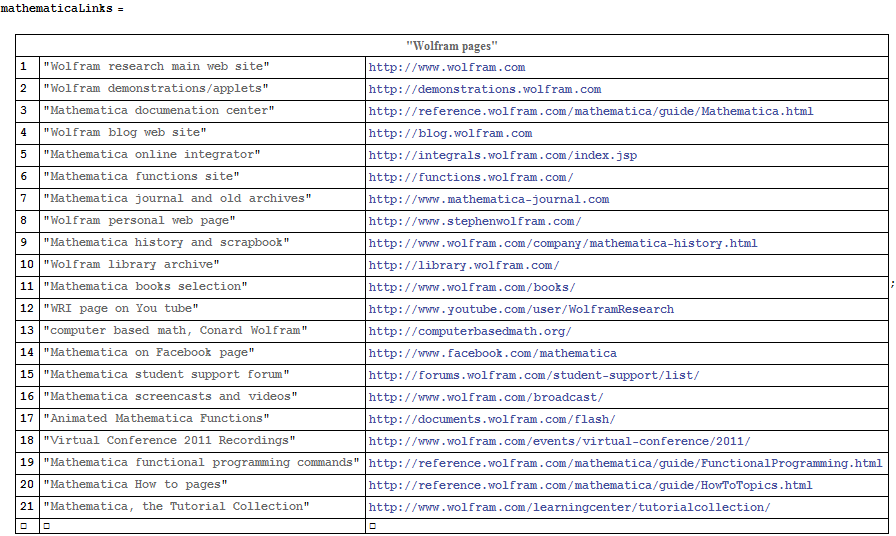Open the mathematica-history.html link
Viewport: 896px width, 536px height.
pyautogui.click(x=563, y=243)
